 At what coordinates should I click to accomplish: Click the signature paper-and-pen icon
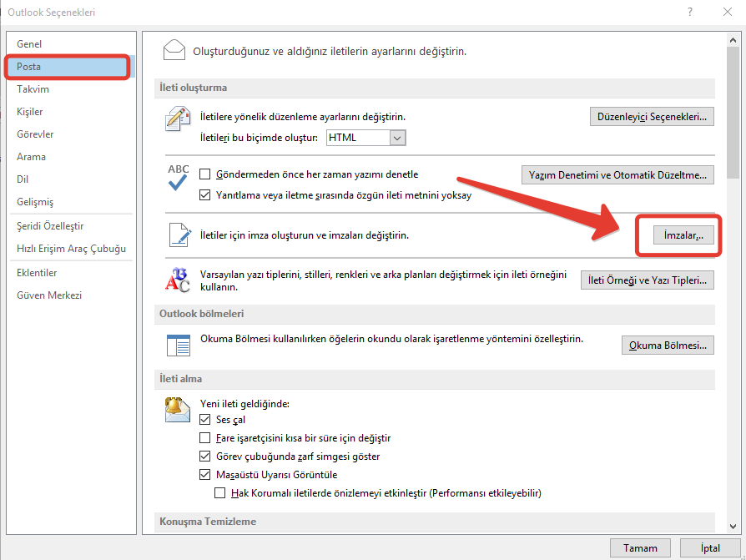(x=178, y=236)
